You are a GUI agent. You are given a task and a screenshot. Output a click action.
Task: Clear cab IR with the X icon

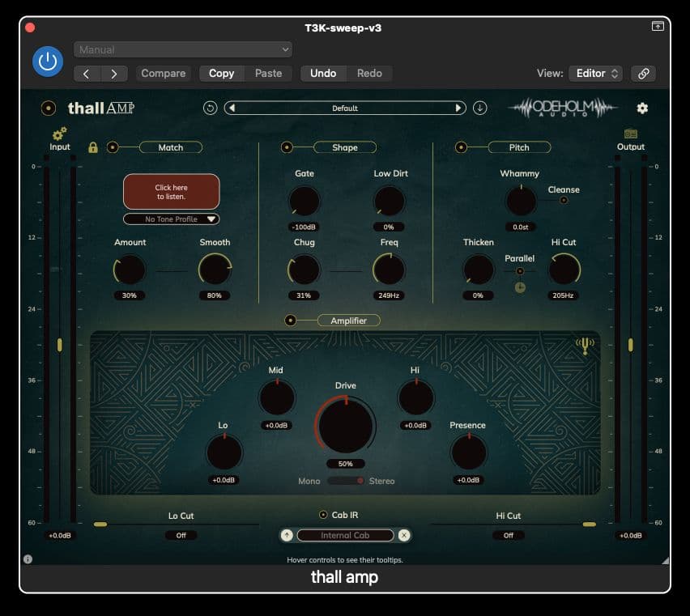pos(404,535)
